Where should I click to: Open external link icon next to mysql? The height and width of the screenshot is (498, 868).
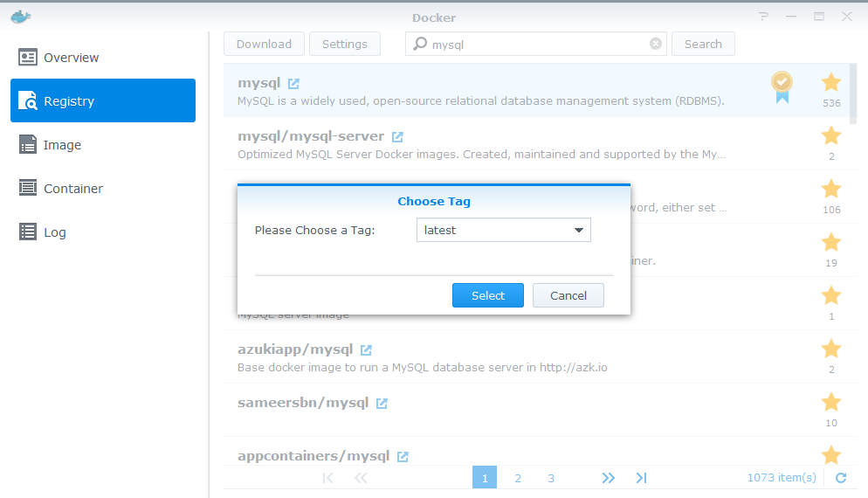tap(293, 84)
